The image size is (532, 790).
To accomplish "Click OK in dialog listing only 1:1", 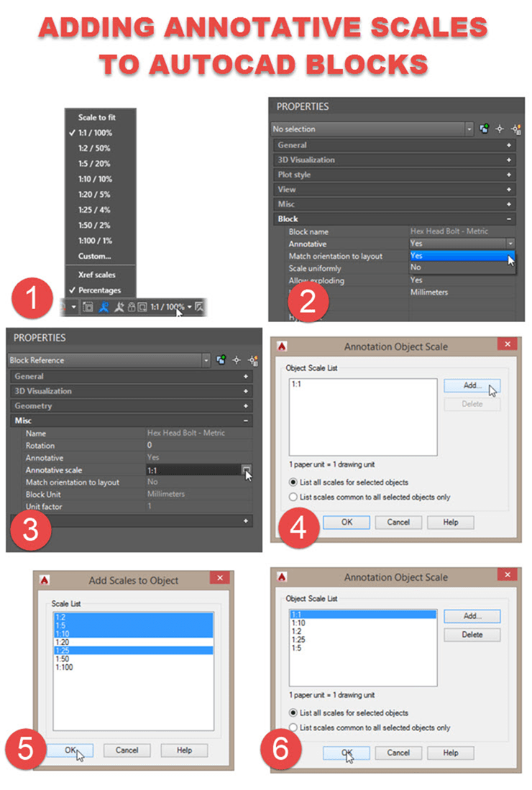I will coord(347,523).
